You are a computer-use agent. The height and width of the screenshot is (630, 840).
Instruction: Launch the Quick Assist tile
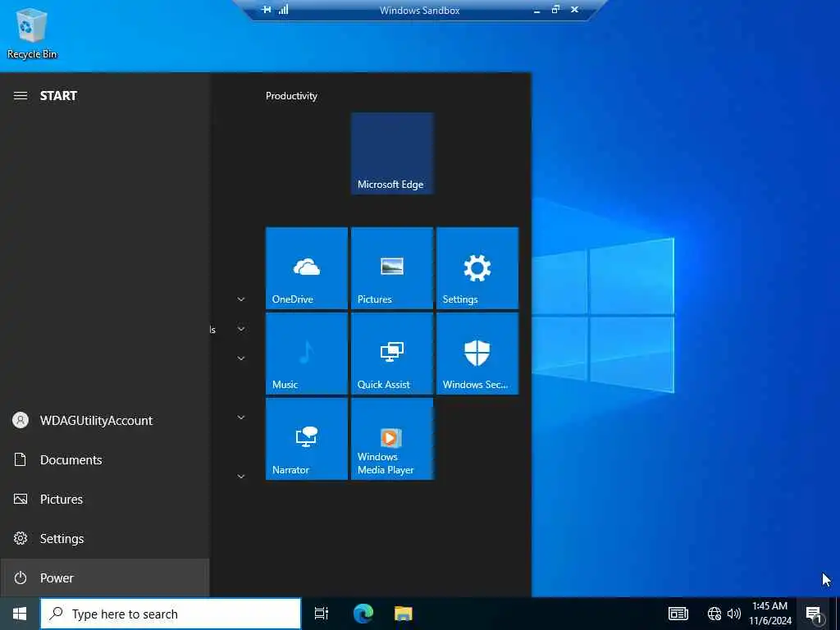tap(392, 354)
